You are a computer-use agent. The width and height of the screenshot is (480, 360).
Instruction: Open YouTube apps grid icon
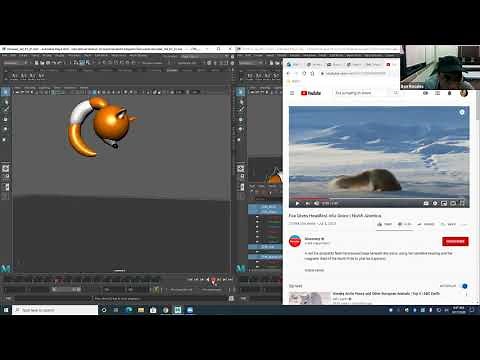pos(437,93)
